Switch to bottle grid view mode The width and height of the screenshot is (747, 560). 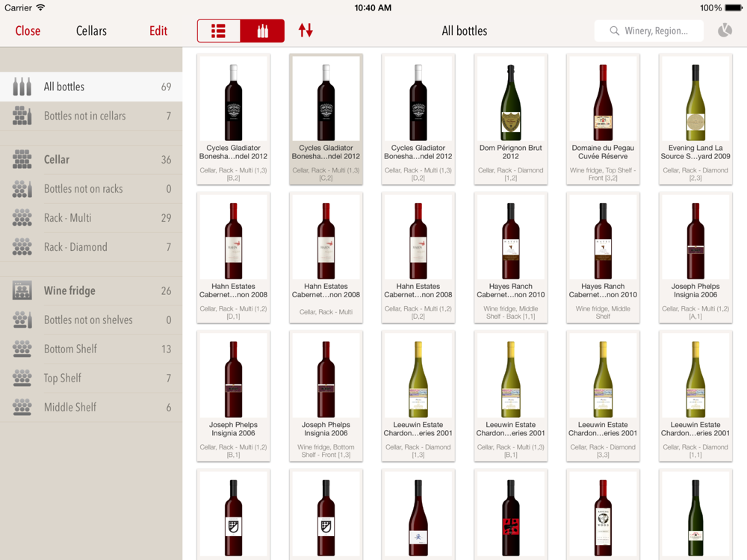[262, 31]
